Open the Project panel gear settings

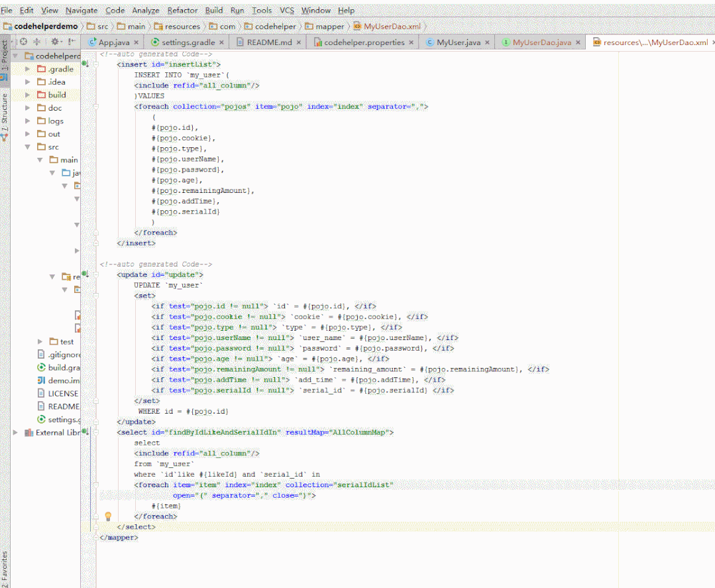click(x=55, y=41)
